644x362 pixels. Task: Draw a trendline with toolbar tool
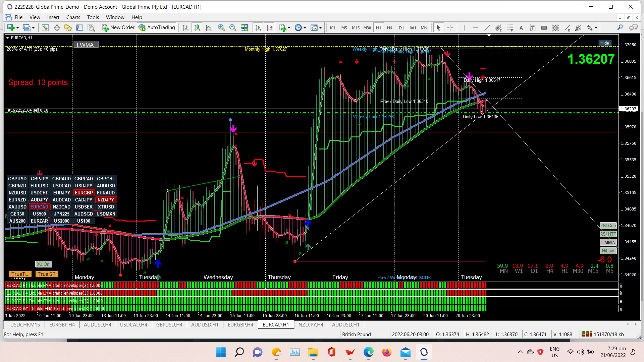pyautogui.click(x=487, y=28)
